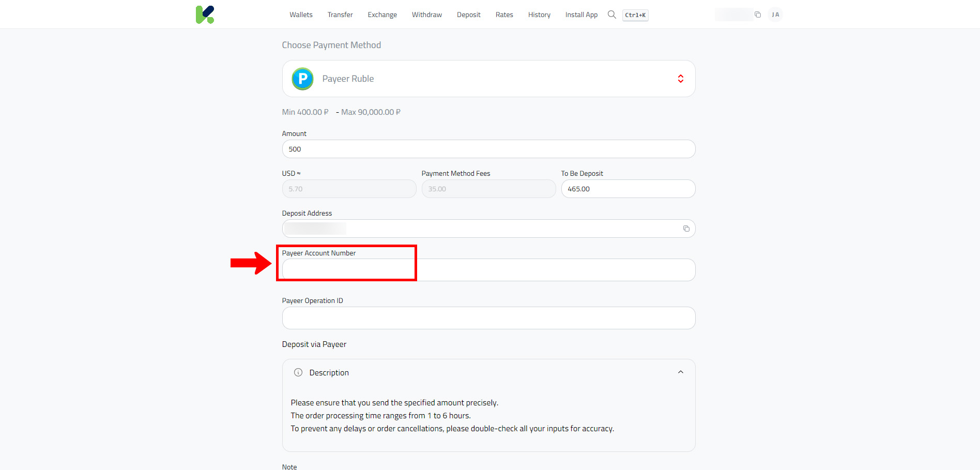
Task: Click the Description info icon
Action: coord(298,372)
